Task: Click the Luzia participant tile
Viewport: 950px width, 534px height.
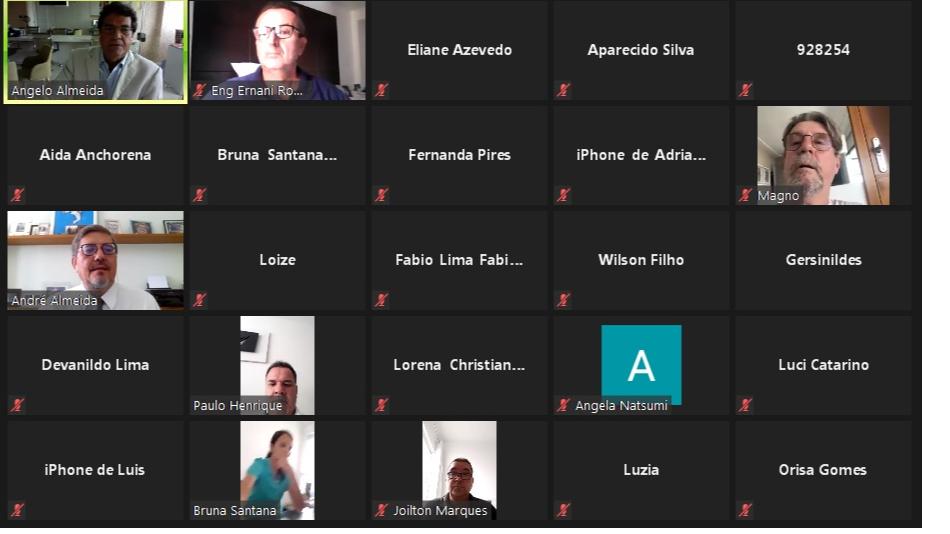Action: click(x=641, y=470)
